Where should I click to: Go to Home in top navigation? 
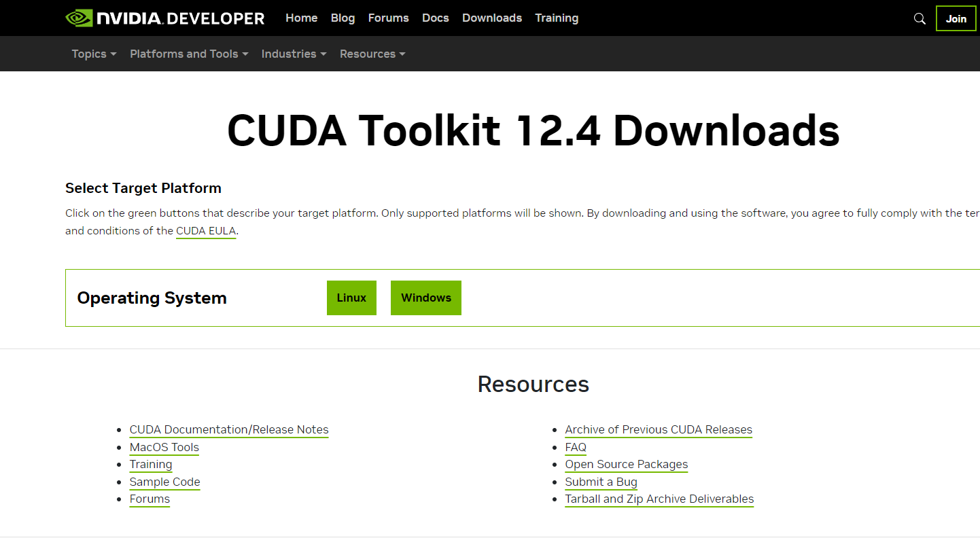(302, 18)
